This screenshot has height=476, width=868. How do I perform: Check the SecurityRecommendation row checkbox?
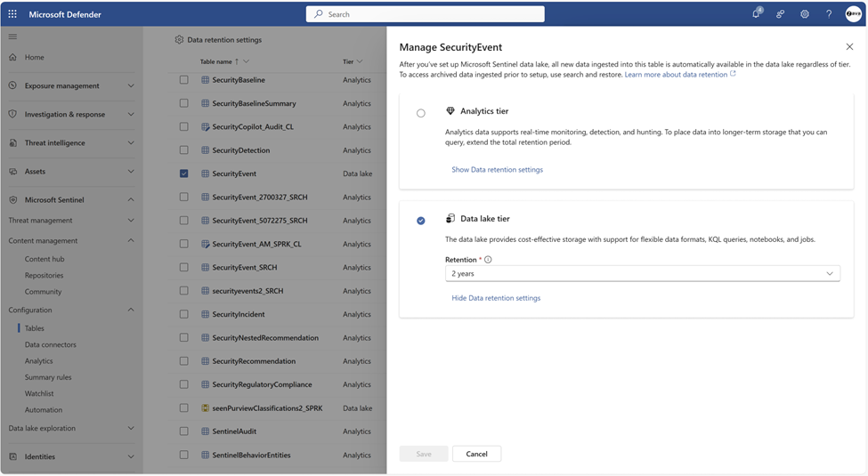tap(183, 361)
